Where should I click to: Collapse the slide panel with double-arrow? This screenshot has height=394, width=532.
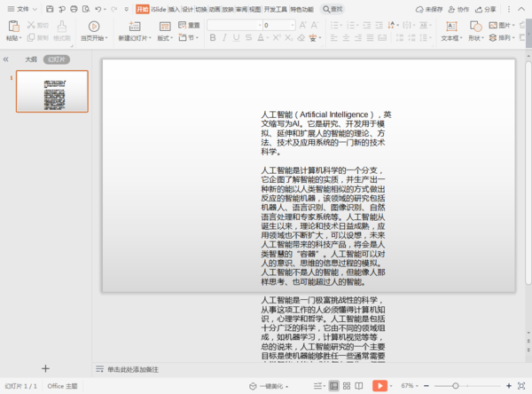pyautogui.click(x=6, y=59)
